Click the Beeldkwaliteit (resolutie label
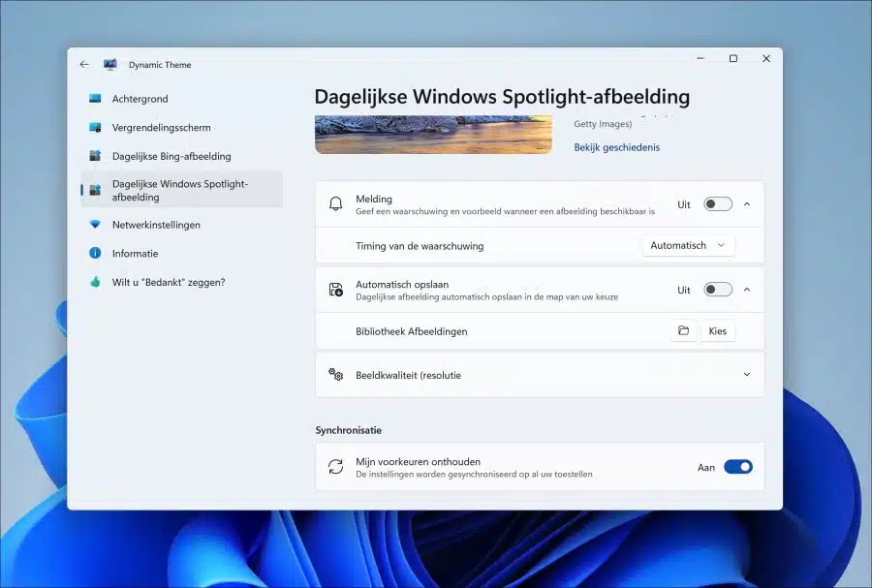This screenshot has height=588, width=872. pyautogui.click(x=408, y=375)
